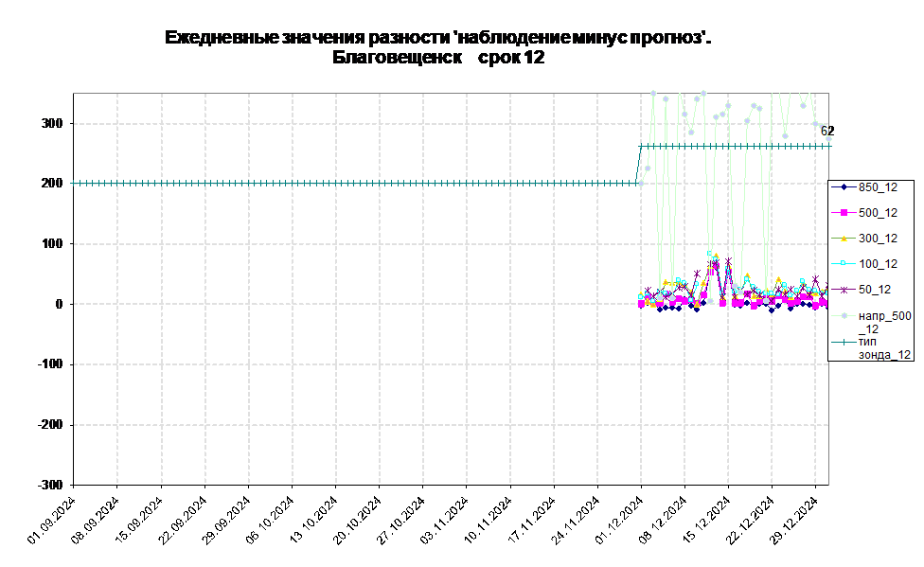The width and height of the screenshot is (924, 567).
Task: Click the navy diamond marker for 850_12
Action: click(843, 186)
